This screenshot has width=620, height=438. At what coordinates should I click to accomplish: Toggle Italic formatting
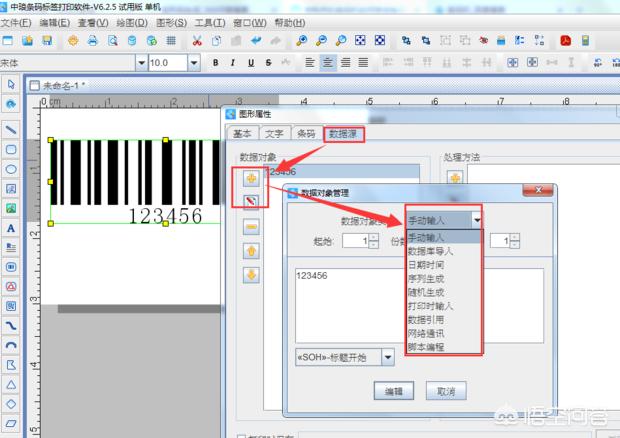click(233, 62)
